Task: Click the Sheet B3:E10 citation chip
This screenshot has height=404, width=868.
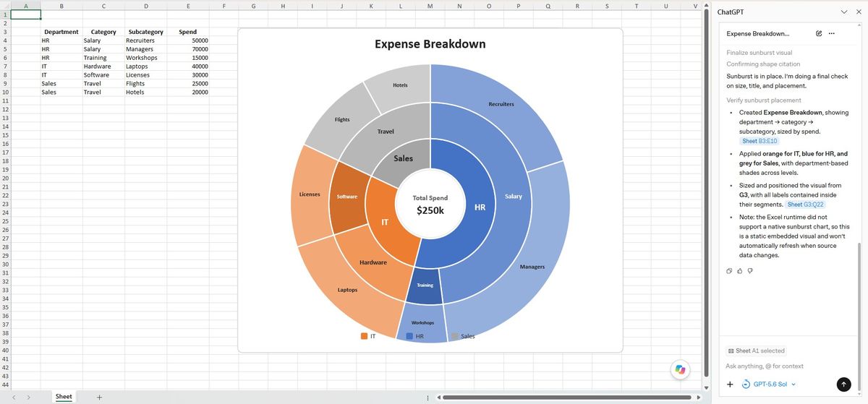Action: click(x=759, y=141)
